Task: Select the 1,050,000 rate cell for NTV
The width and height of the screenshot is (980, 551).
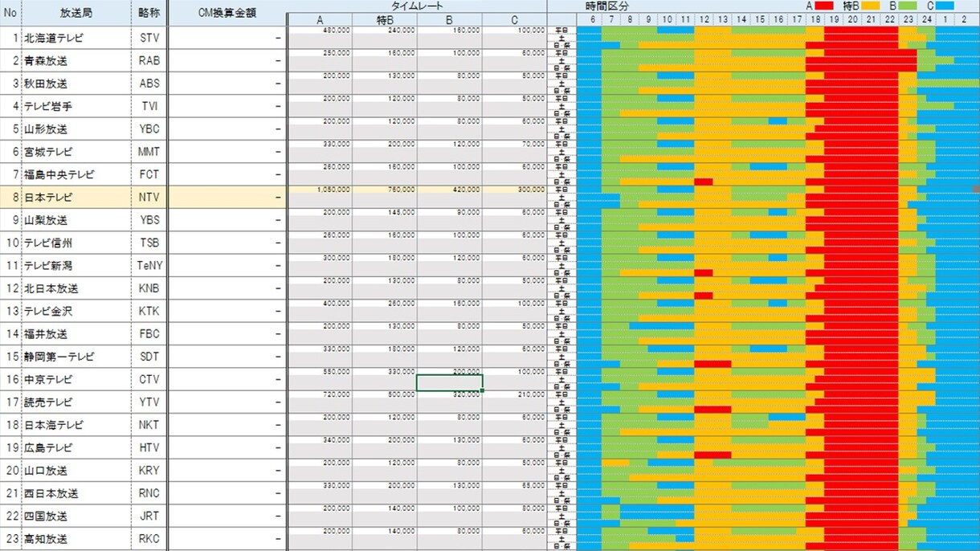Action: click(320, 190)
